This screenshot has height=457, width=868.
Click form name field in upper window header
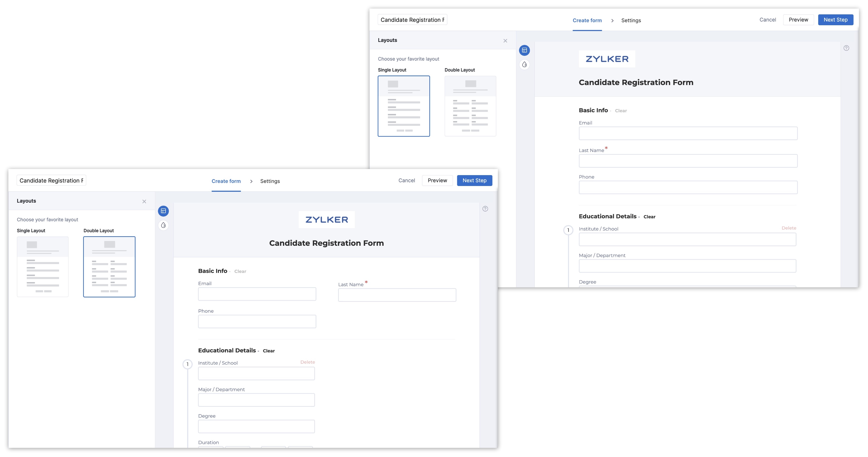pyautogui.click(x=412, y=19)
